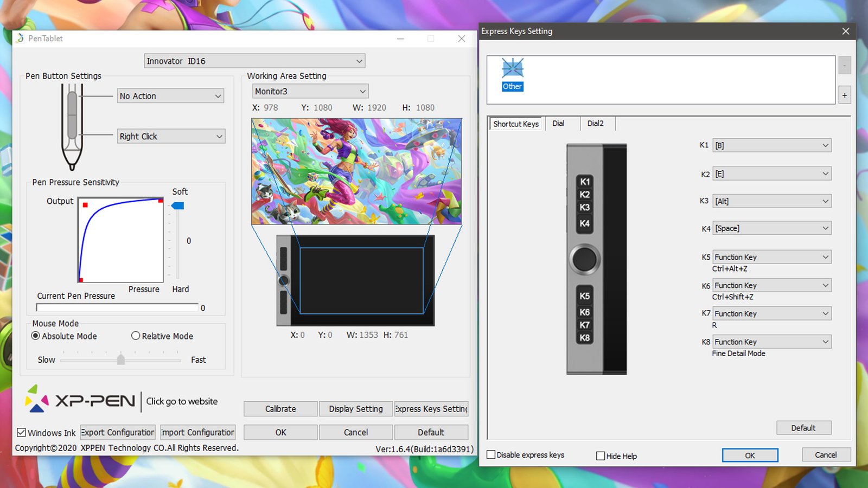Toggle the Hide Help checkbox
This screenshot has width=868, height=488.
point(601,456)
